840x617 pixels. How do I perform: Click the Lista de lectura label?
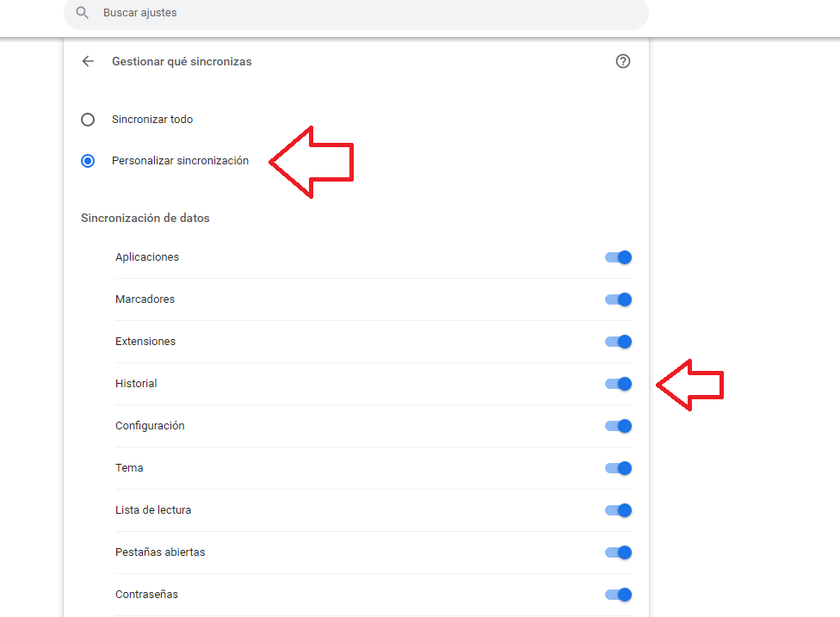(x=153, y=510)
